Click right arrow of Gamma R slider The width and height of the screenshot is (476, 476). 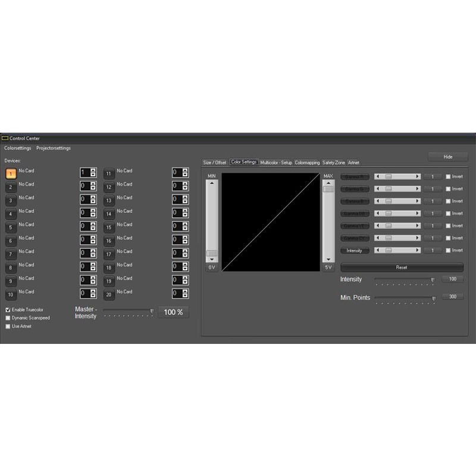(x=418, y=176)
